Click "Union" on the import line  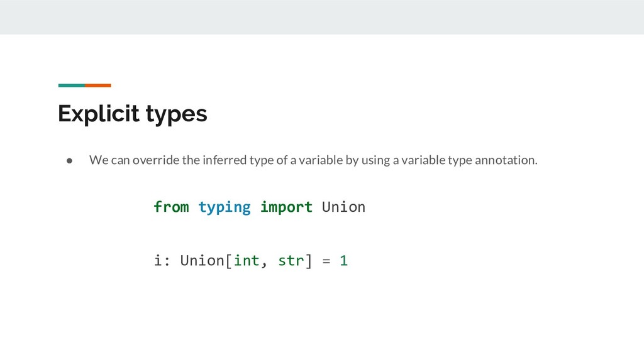(x=343, y=207)
